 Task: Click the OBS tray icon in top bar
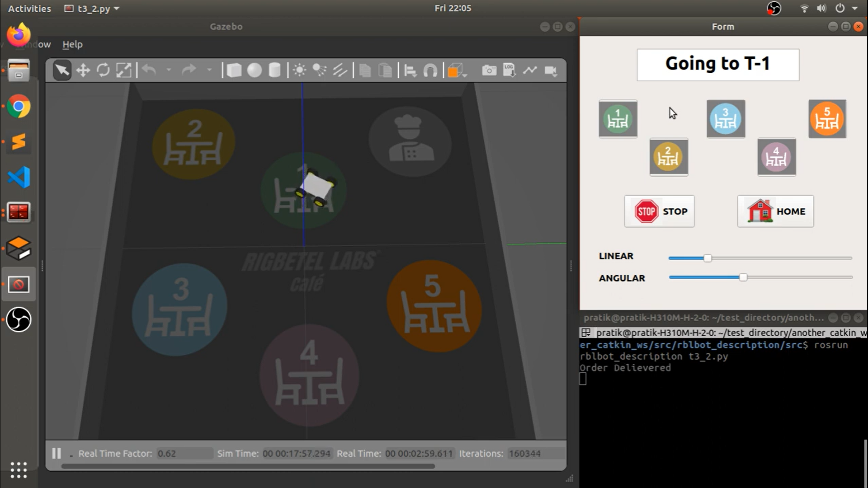tap(774, 8)
